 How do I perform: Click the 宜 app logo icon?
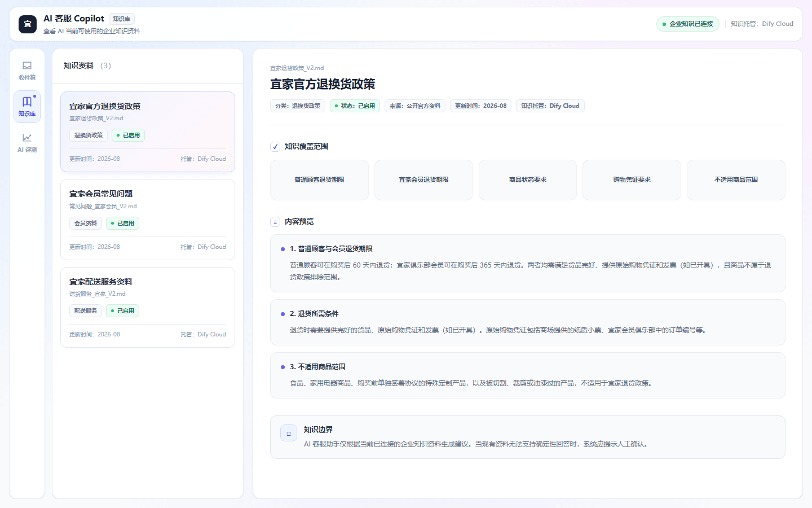(x=28, y=24)
